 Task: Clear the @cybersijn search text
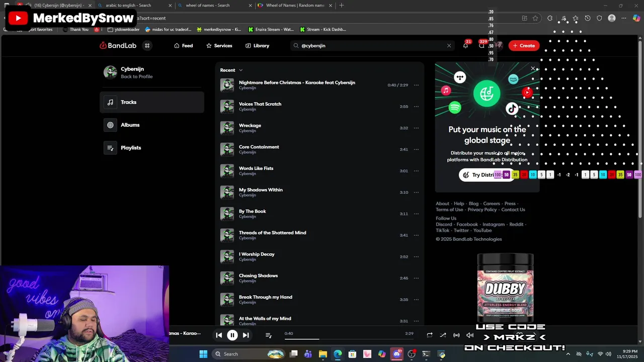pyautogui.click(x=449, y=46)
